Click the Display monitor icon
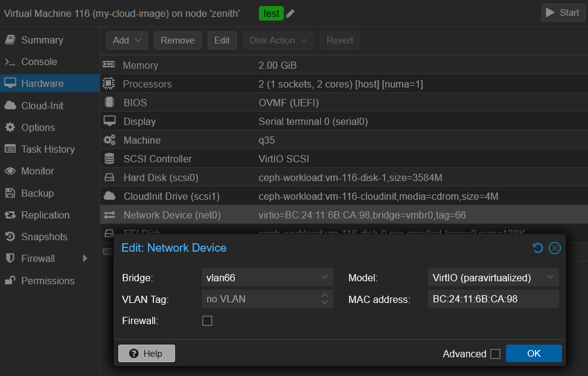Screen dimensions: 588x376 (109, 121)
